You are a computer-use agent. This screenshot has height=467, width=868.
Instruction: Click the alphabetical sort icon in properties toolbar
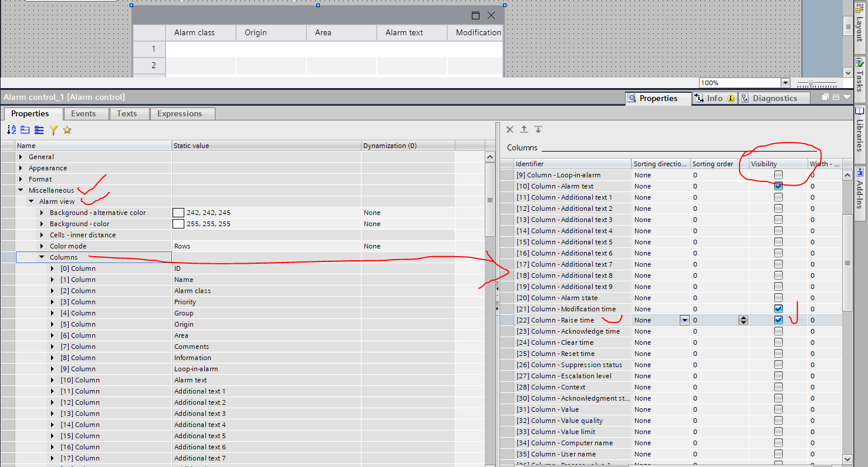(x=11, y=130)
